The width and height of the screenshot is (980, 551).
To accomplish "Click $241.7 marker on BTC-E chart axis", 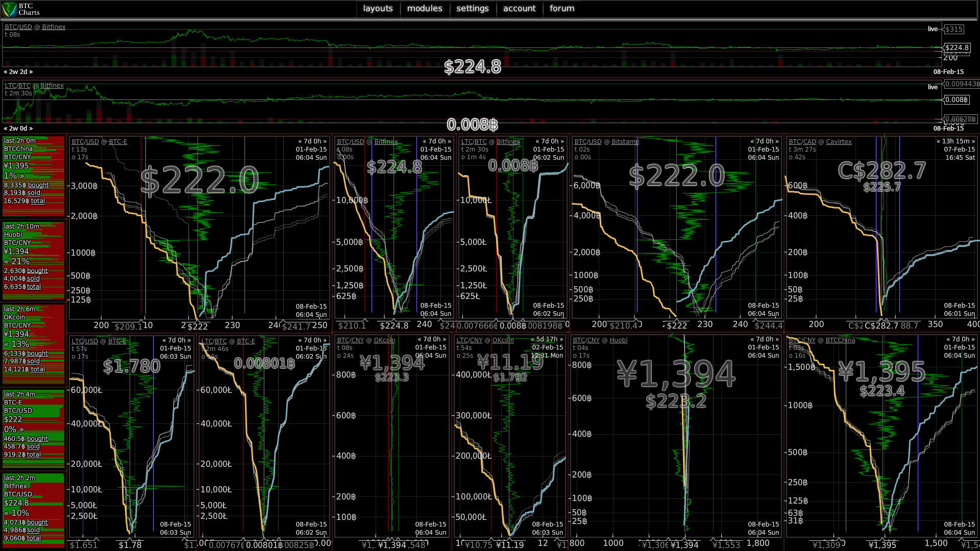I will pyautogui.click(x=296, y=327).
